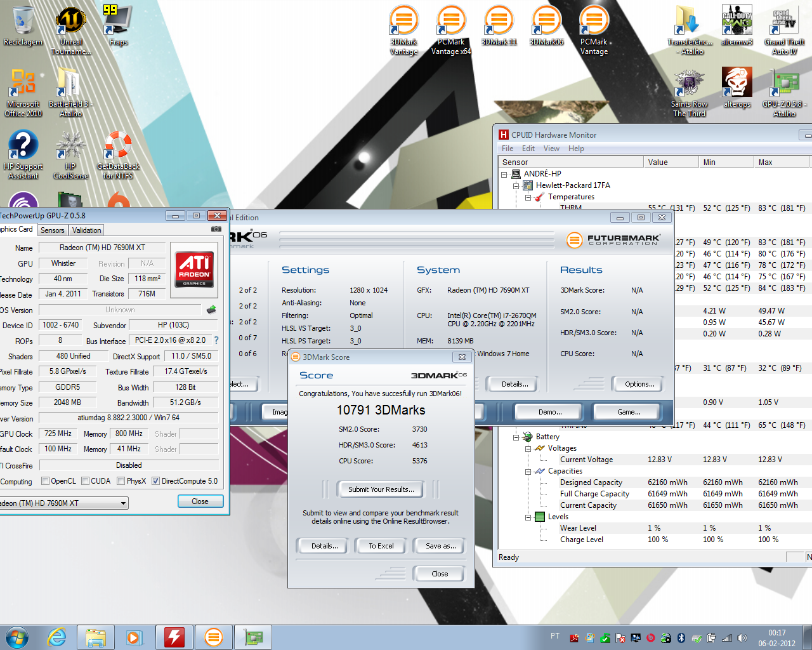Click the Demo... button in 3DMark06
Viewport: 812px width, 650px height.
(550, 412)
